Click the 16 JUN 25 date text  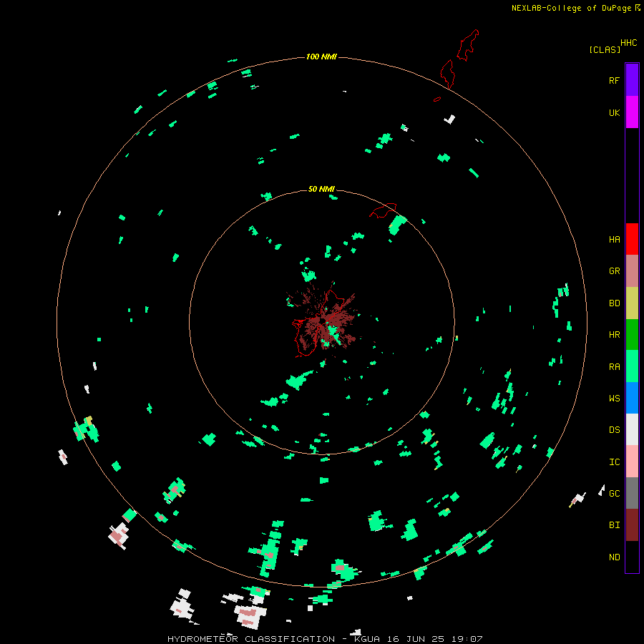tap(416, 639)
